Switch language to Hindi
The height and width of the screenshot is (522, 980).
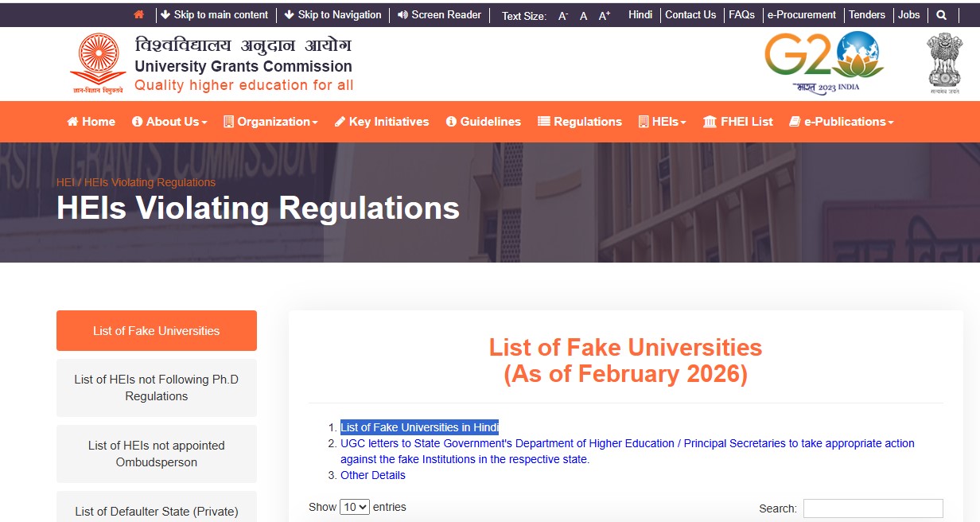640,14
